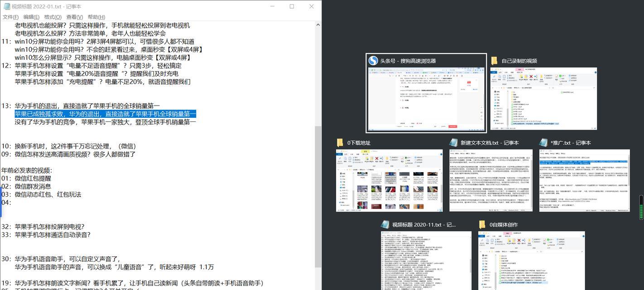Image resolution: width=644 pixels, height=290 pixels.
Task: Click the Notepad icon beside *推广.txt
Action: (543, 143)
